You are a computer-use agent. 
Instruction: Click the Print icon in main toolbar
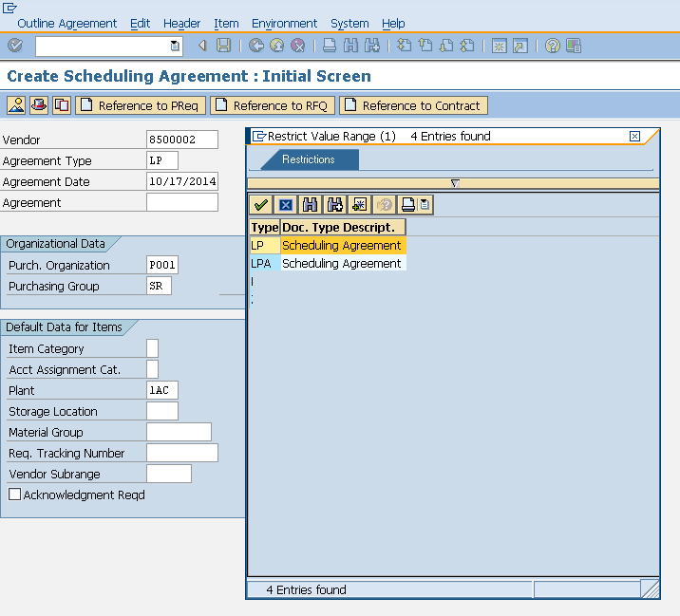[330, 45]
